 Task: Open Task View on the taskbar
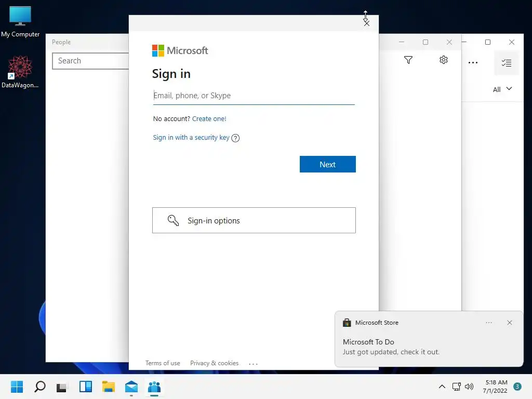click(x=62, y=387)
